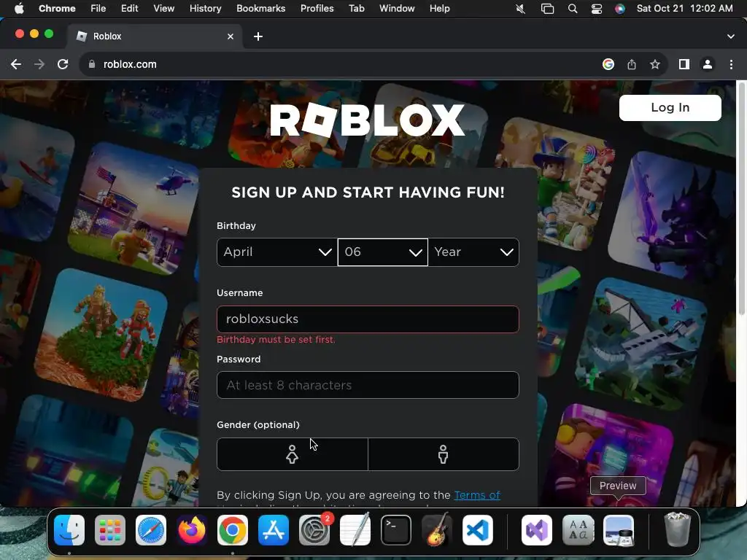747x560 pixels.
Task: Open App Store from the Dock
Action: click(274, 531)
